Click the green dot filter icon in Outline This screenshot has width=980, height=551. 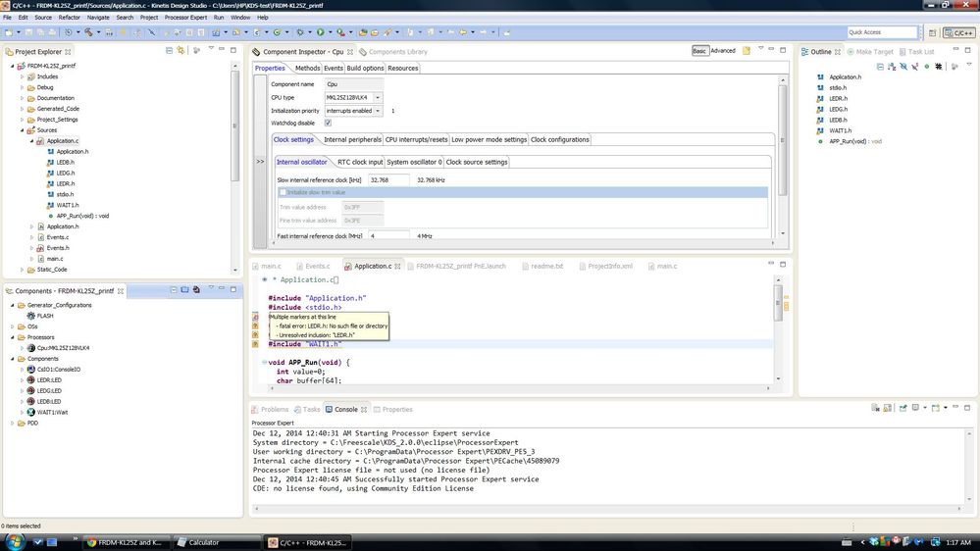pos(927,67)
